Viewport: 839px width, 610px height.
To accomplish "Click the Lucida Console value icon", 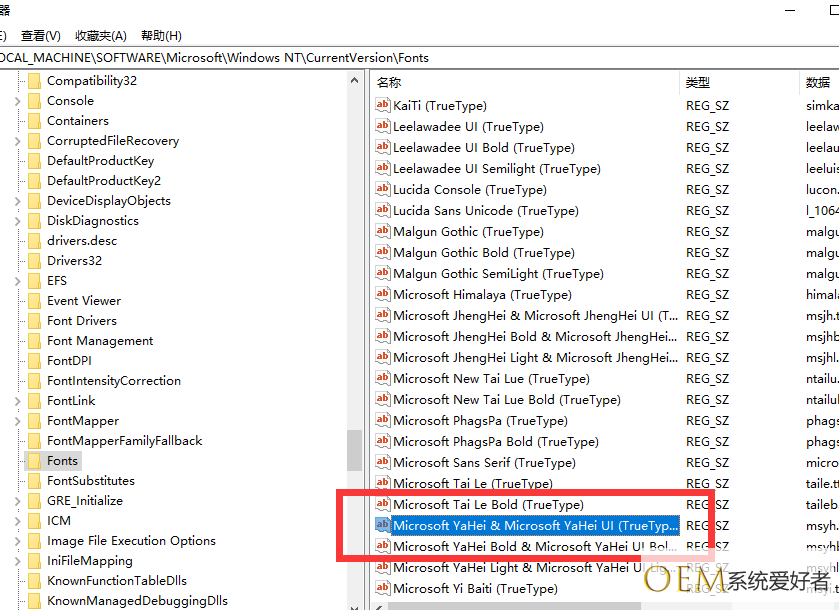I will click(382, 189).
